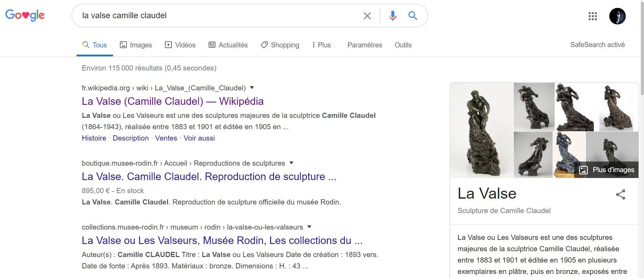The image size is (644, 278).
Task: Click the 'La Valse' panel title
Action: pos(487,193)
